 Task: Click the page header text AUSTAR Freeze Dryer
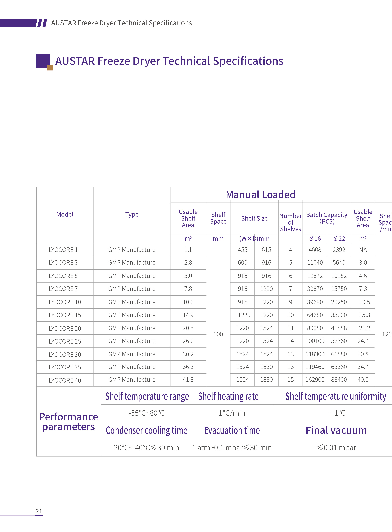122,23
